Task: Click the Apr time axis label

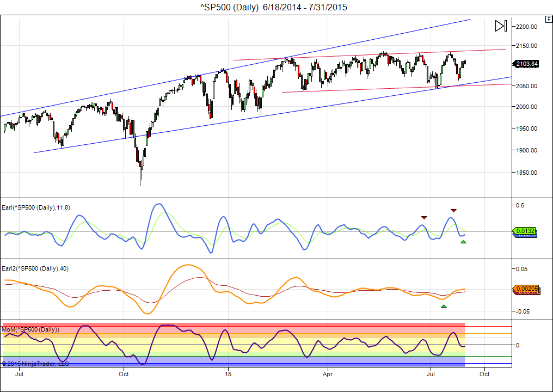Action: coord(328,374)
